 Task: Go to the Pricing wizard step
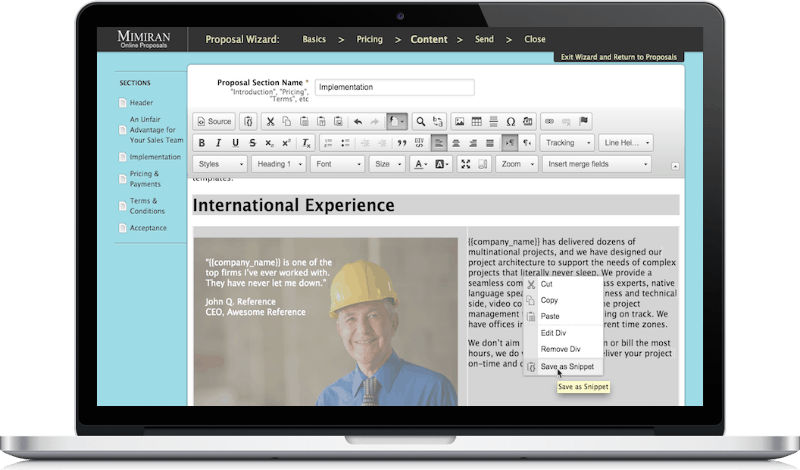[x=369, y=39]
